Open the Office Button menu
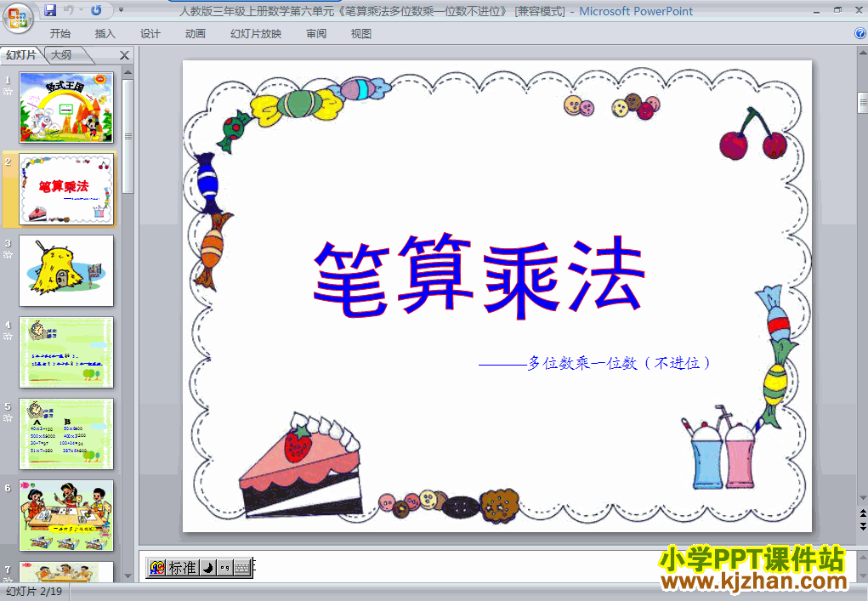868x601 pixels. click(18, 18)
